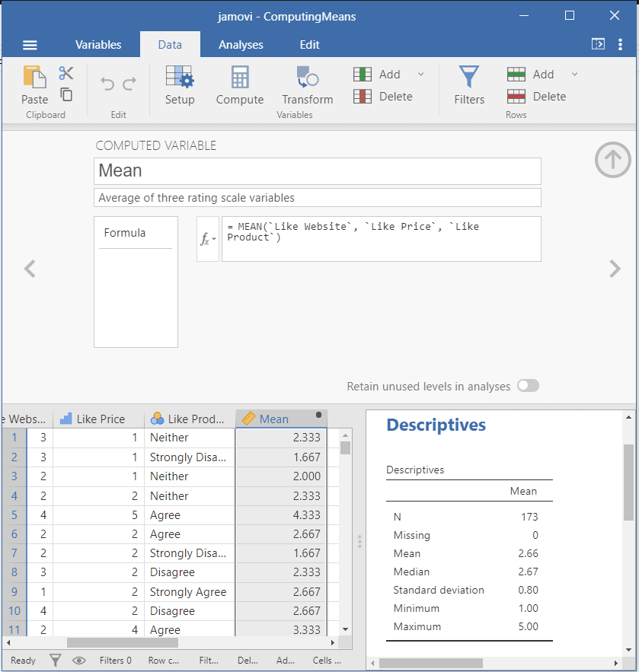Click Mean cell value 2.000
The height and width of the screenshot is (672, 639).
point(281,476)
